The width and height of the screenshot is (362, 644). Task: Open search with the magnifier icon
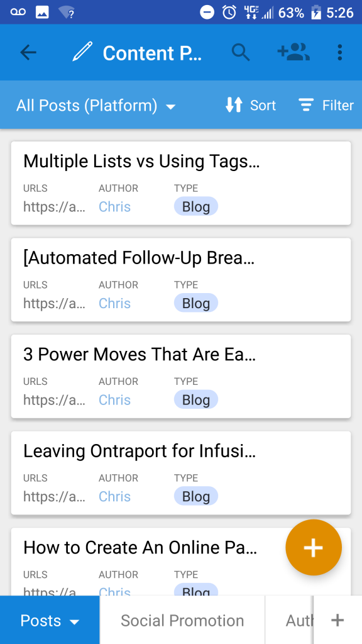(x=241, y=53)
